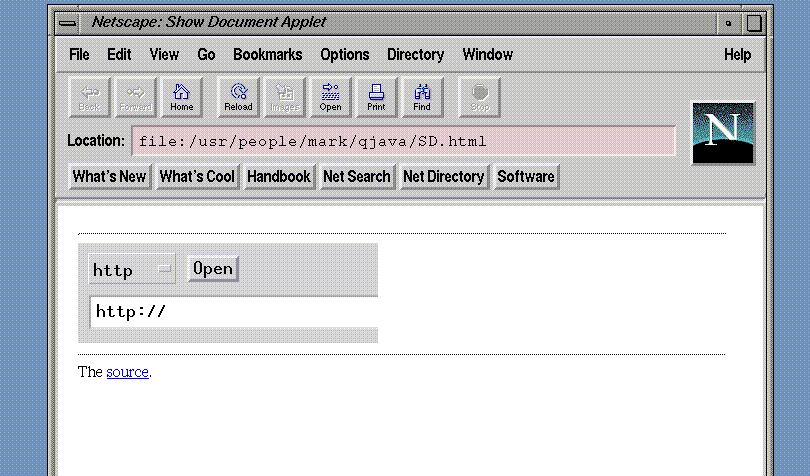810x476 pixels.
Task: Click the What's New button
Action: point(110,177)
